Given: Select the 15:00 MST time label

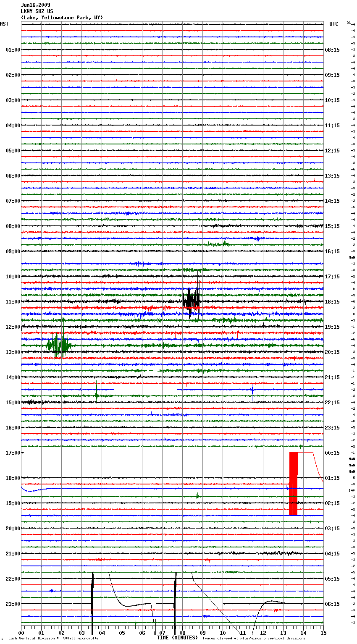Looking at the screenshot, I should point(13,403).
